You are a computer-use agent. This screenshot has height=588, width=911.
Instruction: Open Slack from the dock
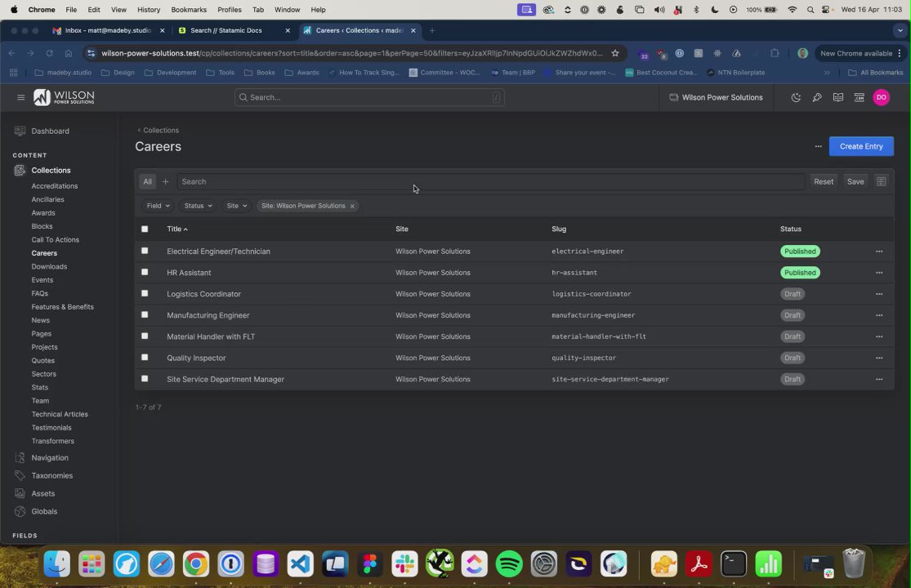[x=405, y=563]
